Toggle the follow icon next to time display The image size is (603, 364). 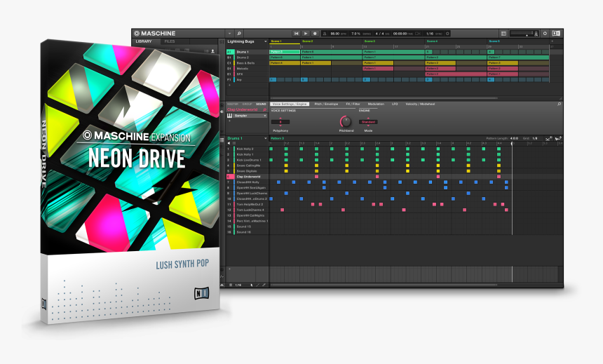tap(418, 34)
